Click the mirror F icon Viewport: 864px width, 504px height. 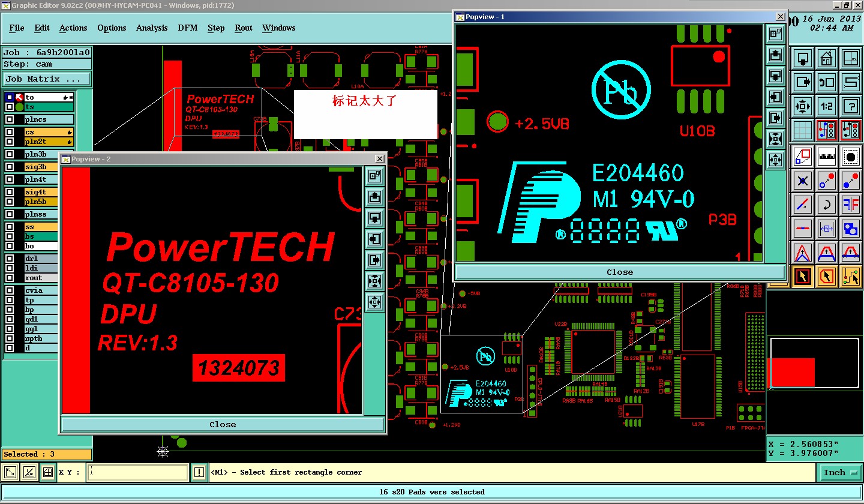pyautogui.click(x=851, y=205)
